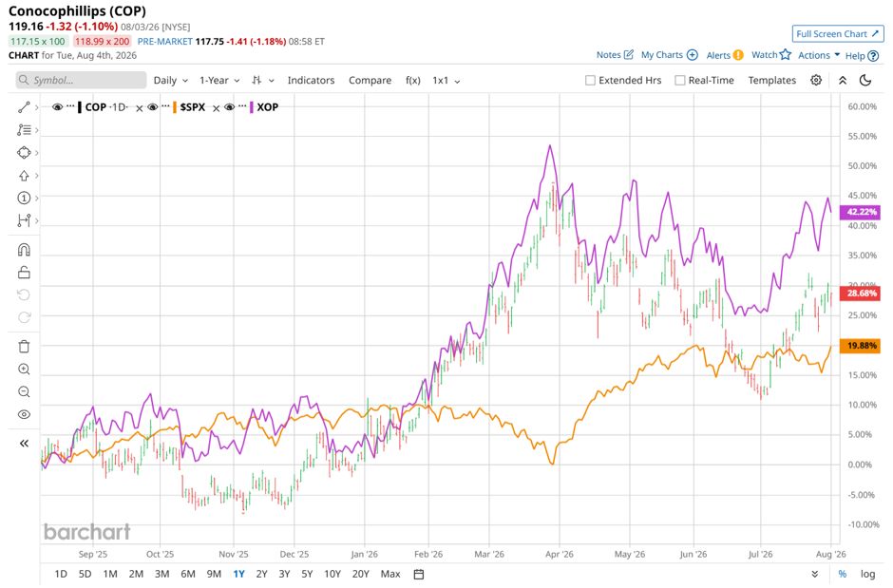Open COP series options ellipsis
Screen dimensions: 893x588
pos(70,105)
